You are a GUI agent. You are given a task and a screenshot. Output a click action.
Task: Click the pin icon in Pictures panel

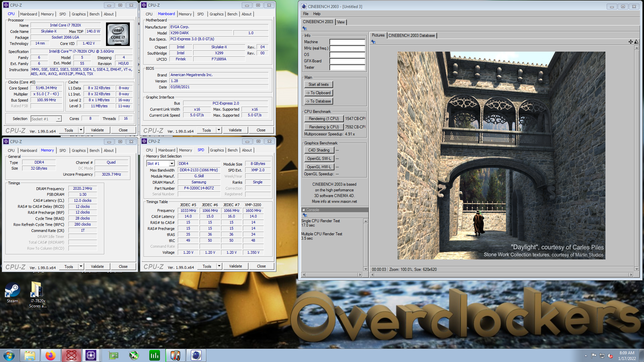pyautogui.click(x=373, y=42)
